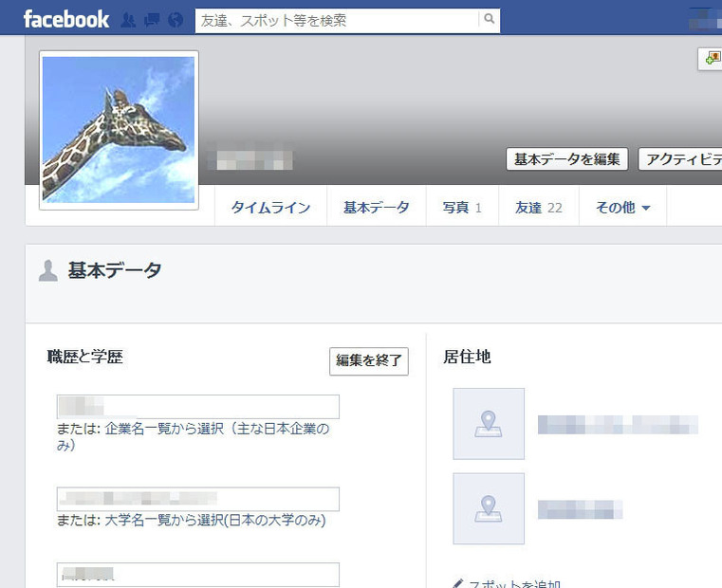The image size is (722, 588).
Task: Click the 居住地 heading
Action: [x=467, y=357]
